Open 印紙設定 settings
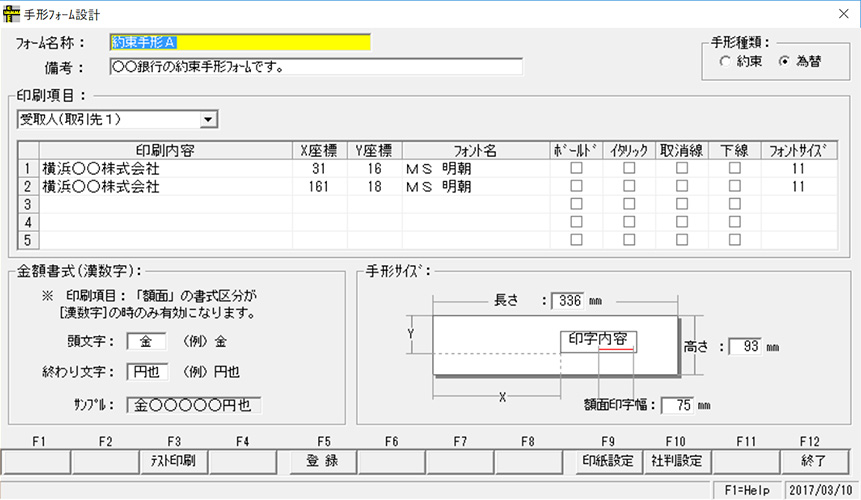The height and width of the screenshot is (500, 861). (608, 461)
